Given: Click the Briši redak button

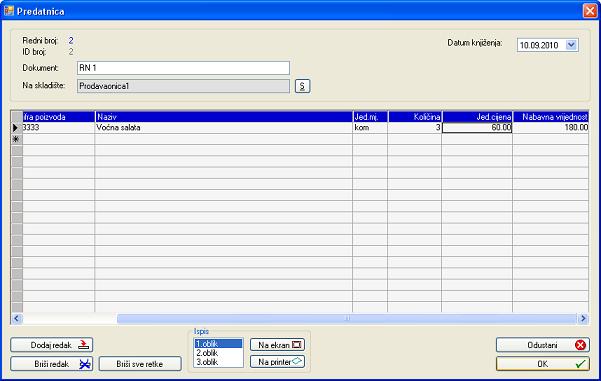Looking at the screenshot, I should click(x=52, y=364).
